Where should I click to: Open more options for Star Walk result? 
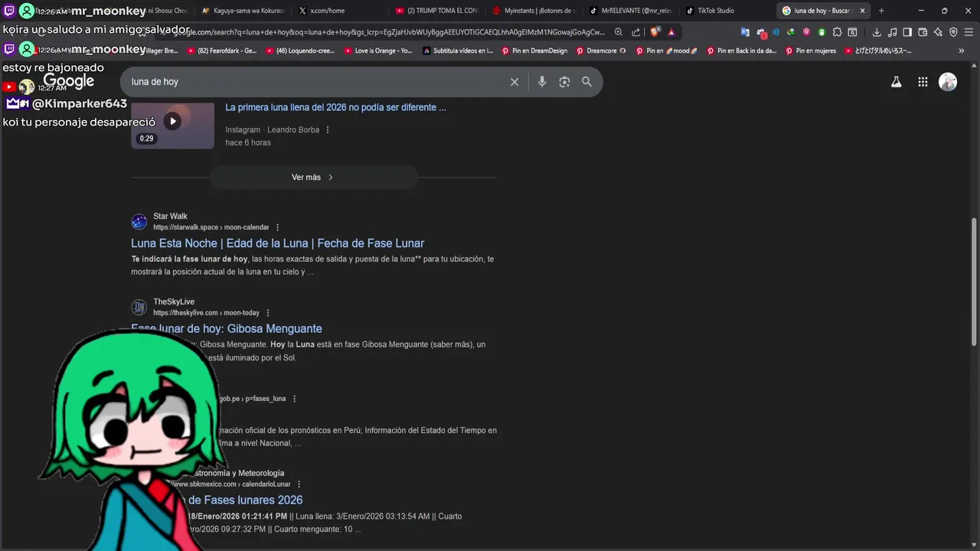click(x=277, y=227)
